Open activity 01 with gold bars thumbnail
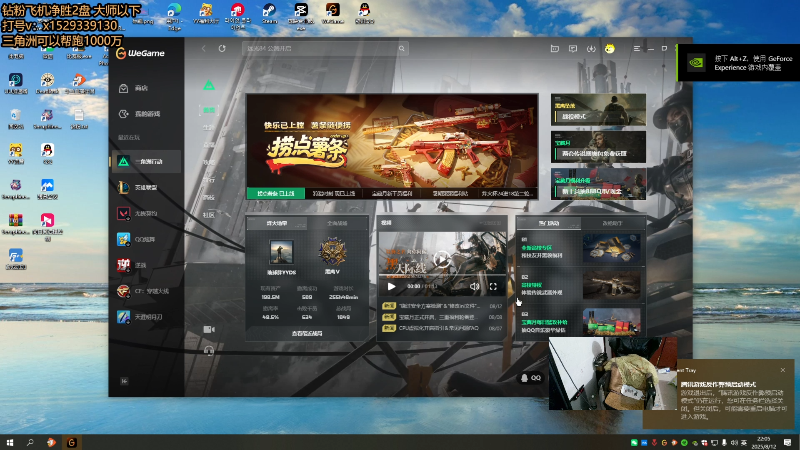 pos(581,248)
